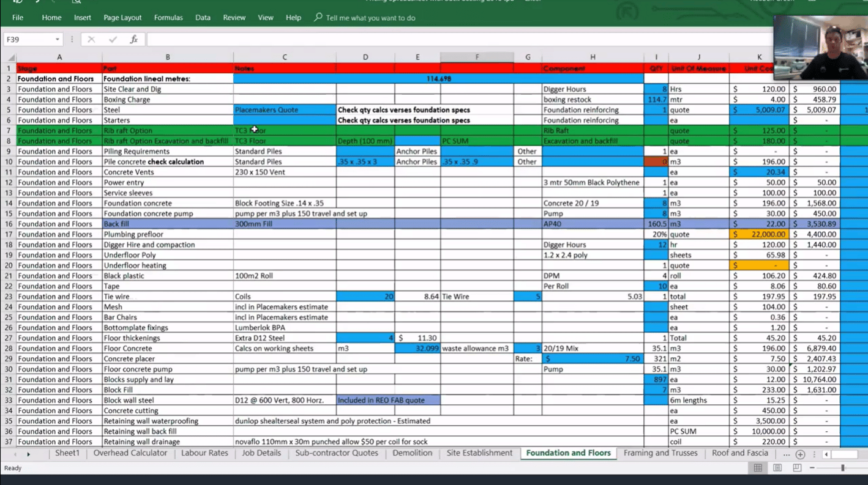The height and width of the screenshot is (485, 868).
Task: Switch to Demolition sheet
Action: [413, 453]
